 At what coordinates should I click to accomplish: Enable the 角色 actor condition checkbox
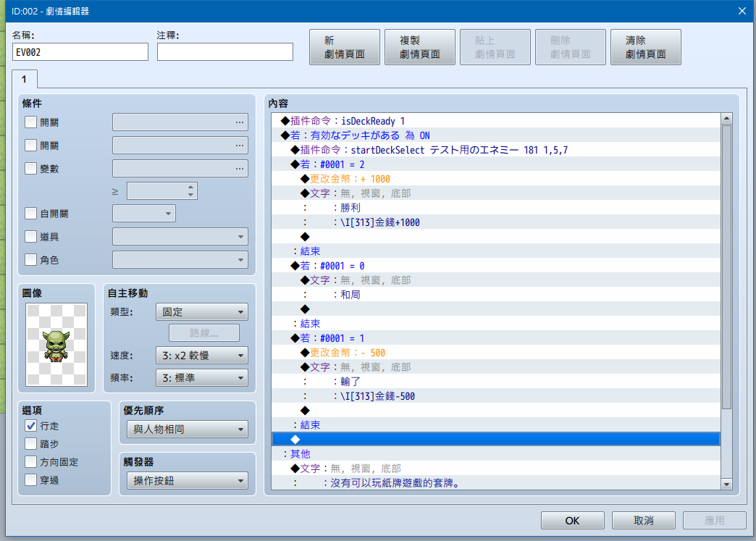[x=31, y=259]
